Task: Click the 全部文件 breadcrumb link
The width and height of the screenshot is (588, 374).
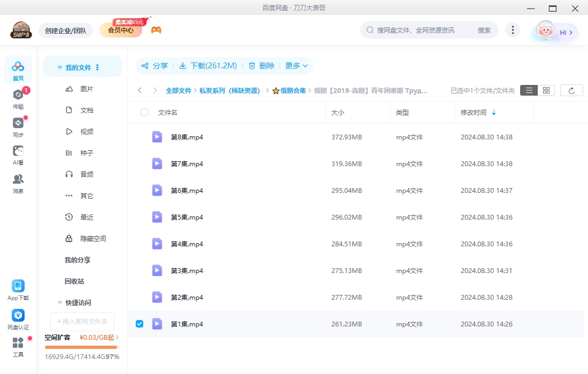Action: point(178,91)
